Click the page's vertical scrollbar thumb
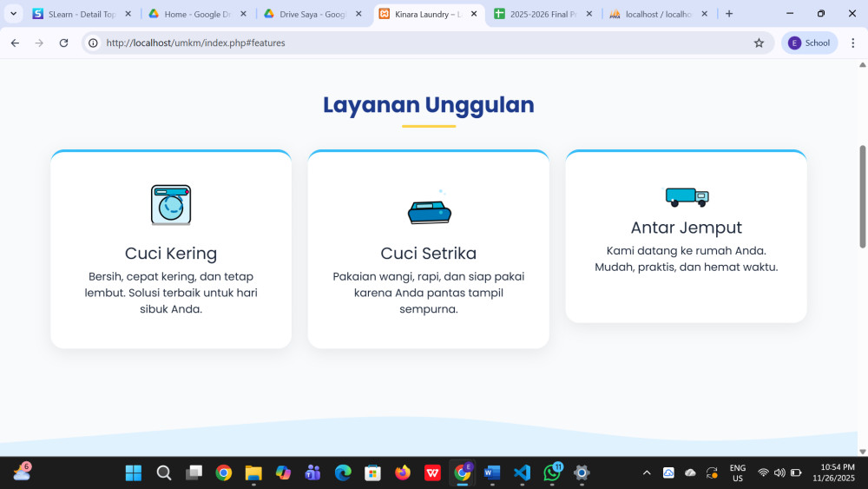 coord(862,195)
